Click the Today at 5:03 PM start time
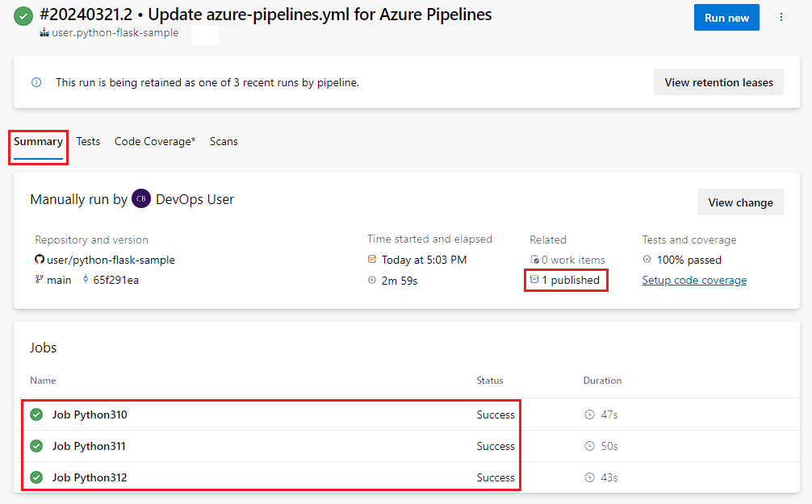This screenshot has height=504, width=812. (x=424, y=260)
